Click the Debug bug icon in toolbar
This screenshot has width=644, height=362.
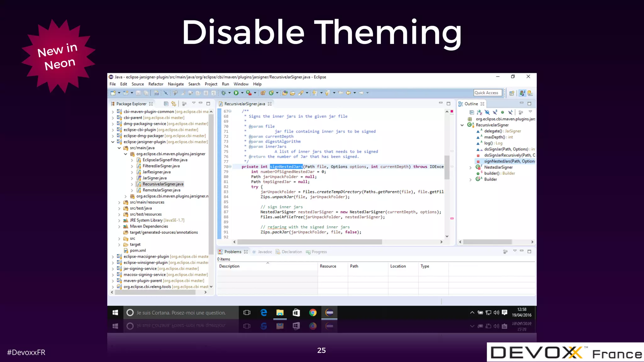224,93
